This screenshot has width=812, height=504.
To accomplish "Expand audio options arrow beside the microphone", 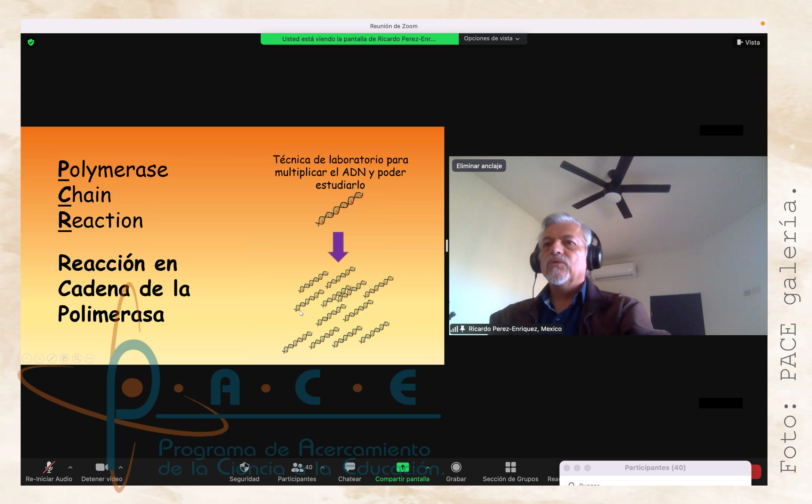I will tap(70, 467).
